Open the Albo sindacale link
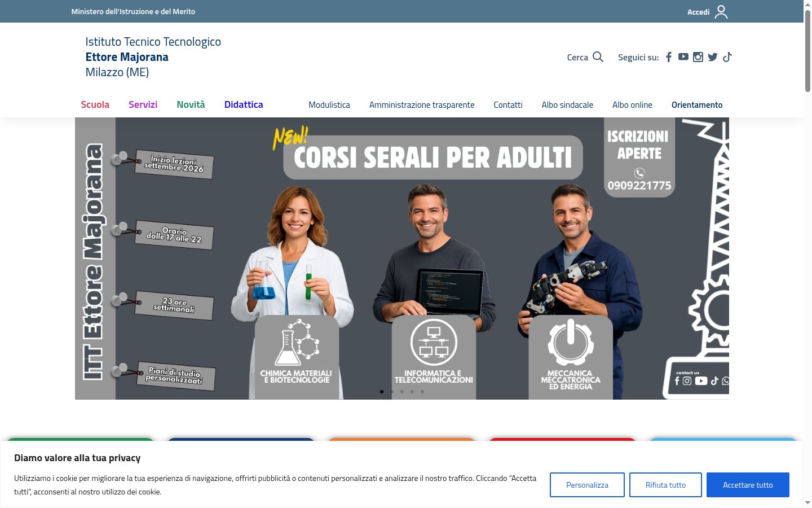This screenshot has height=508, width=812. coord(567,105)
